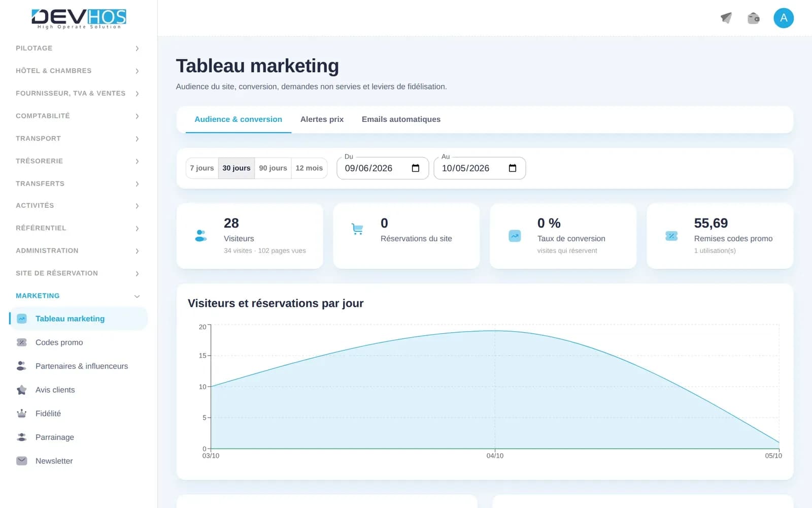
Task: Open the wallet icon in top bar
Action: [x=754, y=18]
